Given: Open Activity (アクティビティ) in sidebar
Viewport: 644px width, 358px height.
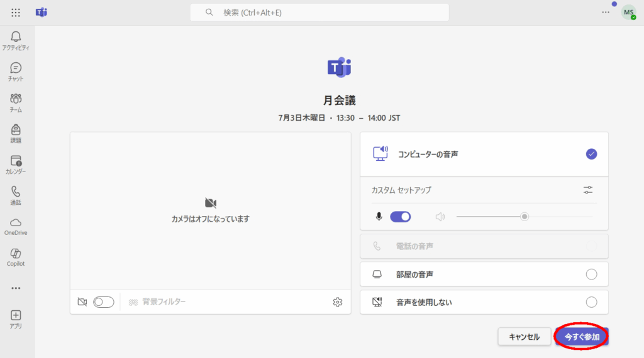Looking at the screenshot, I should (16, 41).
